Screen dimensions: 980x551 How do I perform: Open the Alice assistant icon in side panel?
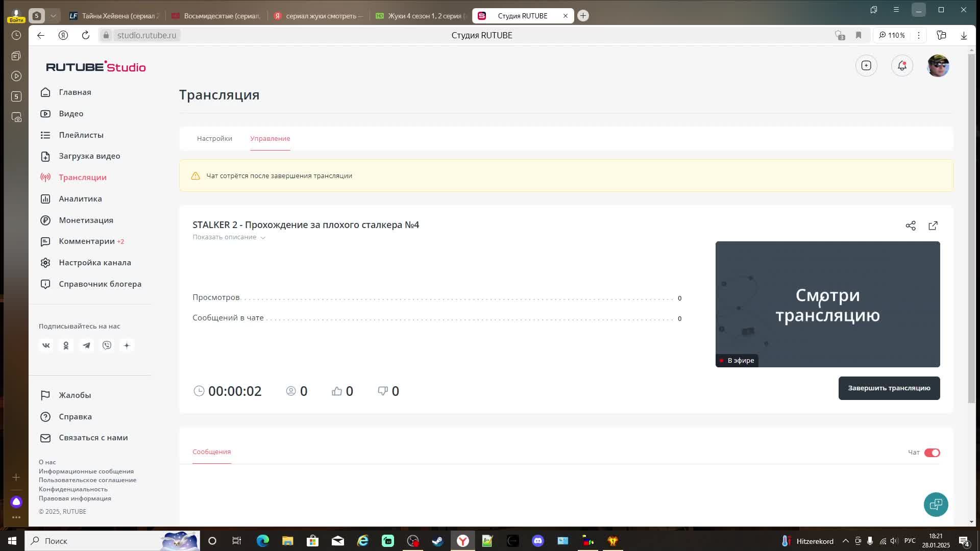coord(16,502)
